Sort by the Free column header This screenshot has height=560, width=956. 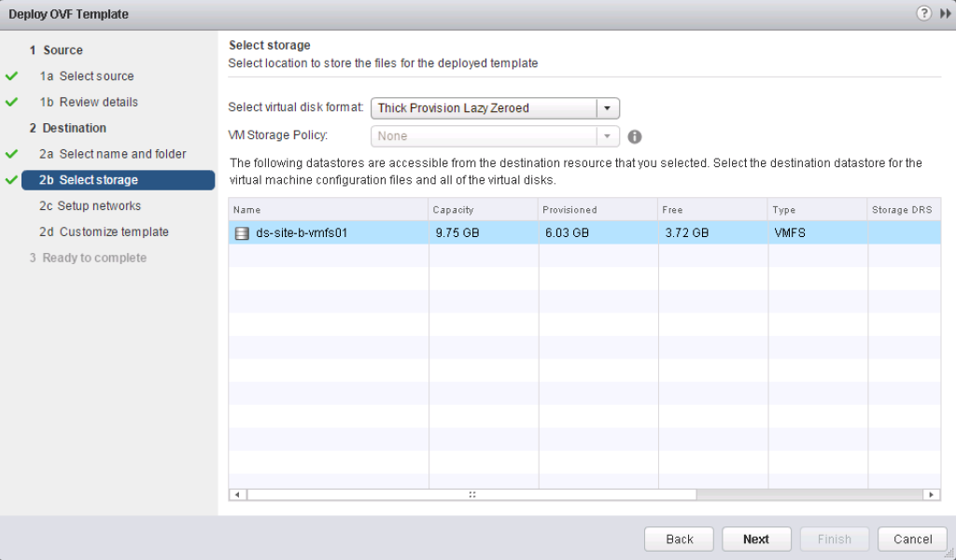[x=712, y=210]
